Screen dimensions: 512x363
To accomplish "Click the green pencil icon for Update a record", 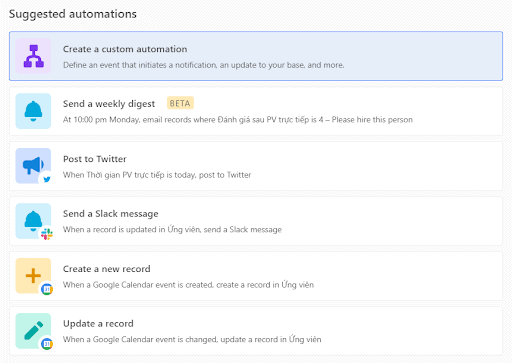I will [33, 331].
